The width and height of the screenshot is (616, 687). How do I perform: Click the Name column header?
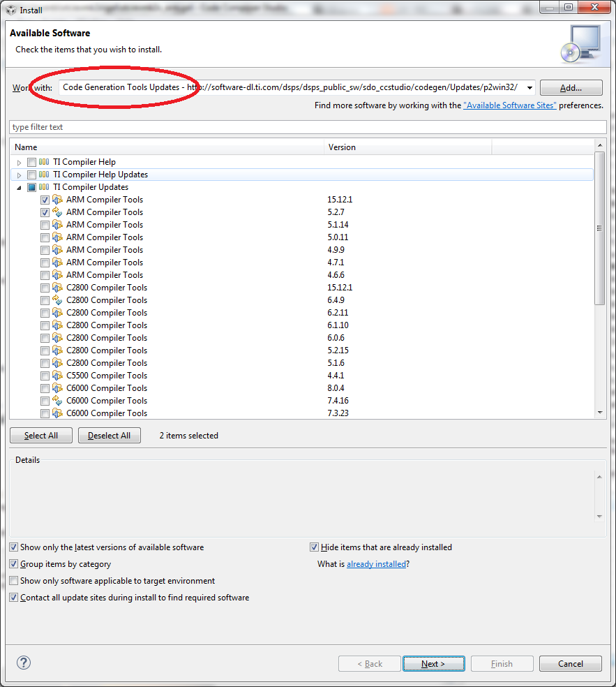[x=167, y=147]
